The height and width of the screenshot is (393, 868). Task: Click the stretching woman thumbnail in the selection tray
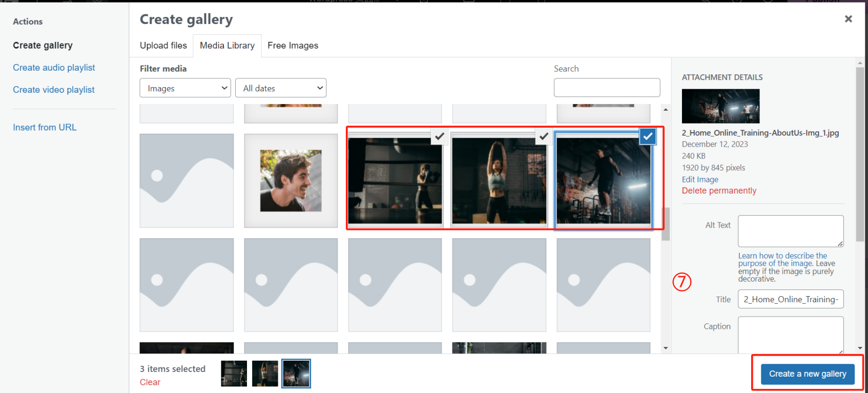[265, 374]
